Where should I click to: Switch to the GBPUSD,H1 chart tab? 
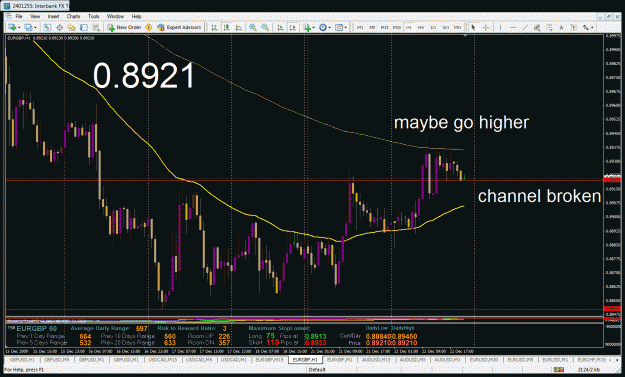click(22, 360)
